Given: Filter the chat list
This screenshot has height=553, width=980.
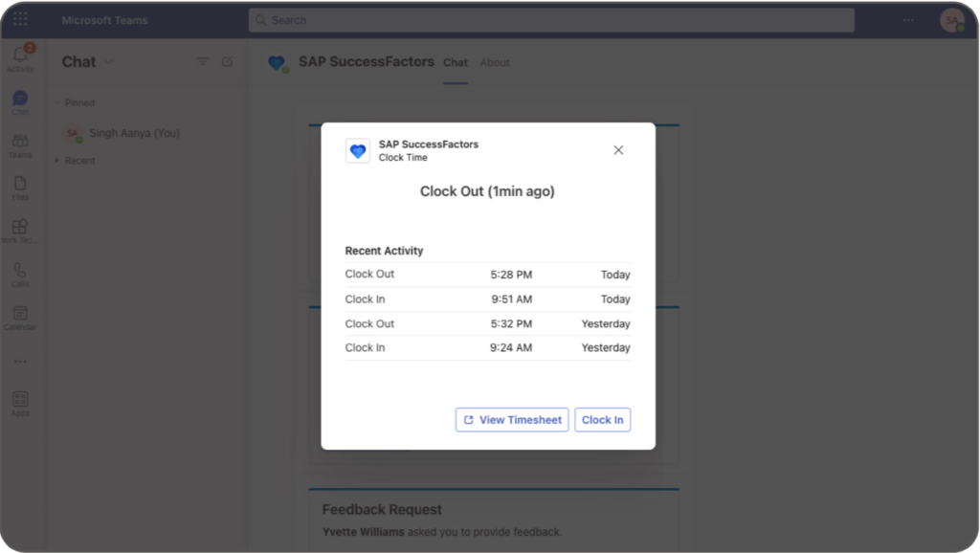Looking at the screenshot, I should click(x=203, y=61).
